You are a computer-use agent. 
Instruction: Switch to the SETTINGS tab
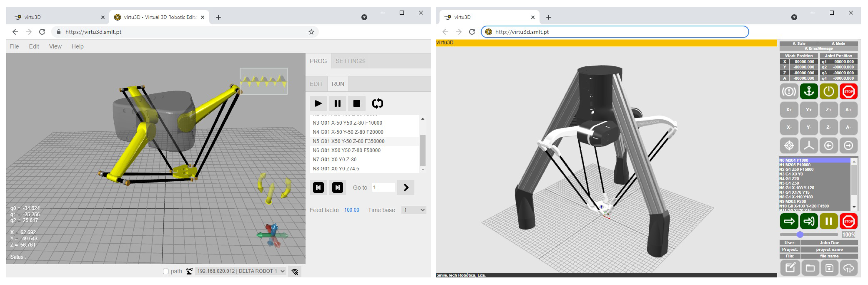point(350,61)
